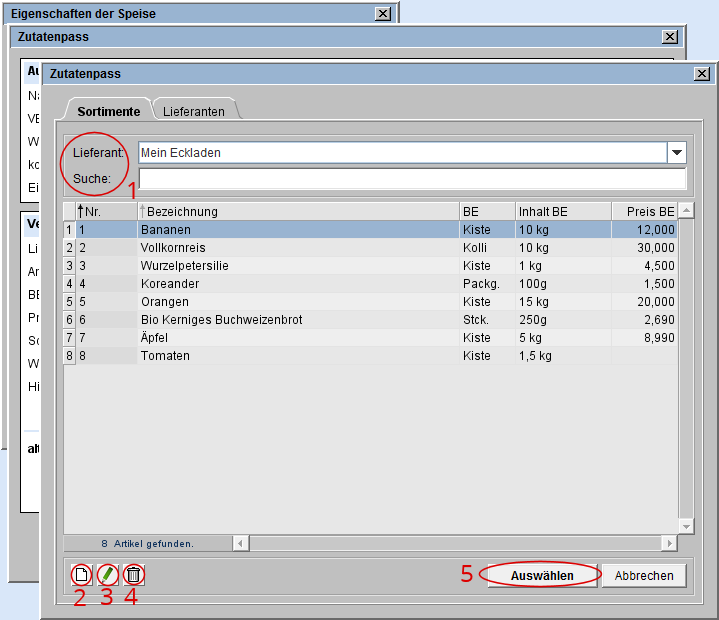Click the new article document icon
The width and height of the screenshot is (719, 620).
pos(81,575)
